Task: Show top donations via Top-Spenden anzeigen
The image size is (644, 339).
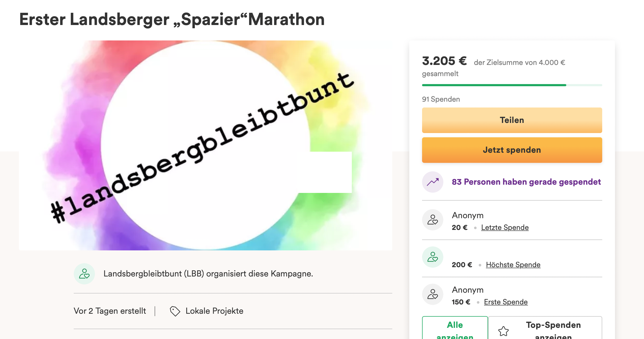Action: pos(545,328)
